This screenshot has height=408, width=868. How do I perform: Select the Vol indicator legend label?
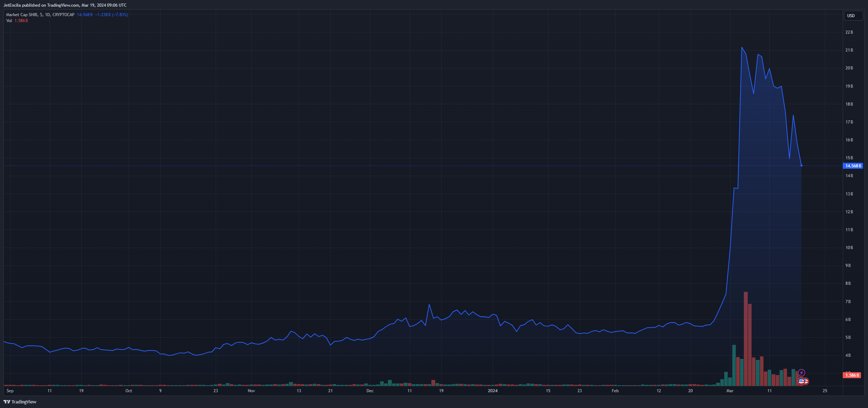coord(9,21)
